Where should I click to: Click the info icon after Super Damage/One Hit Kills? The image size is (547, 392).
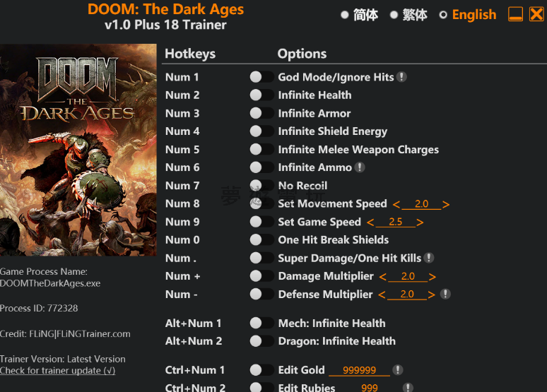coord(429,258)
